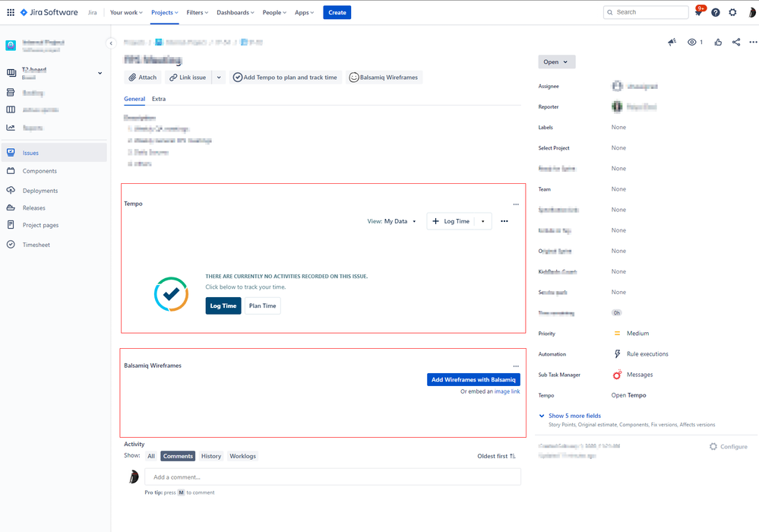Viewport: 759px width, 532px height.
Task: Show Worklogs in Activity
Action: [x=242, y=456]
